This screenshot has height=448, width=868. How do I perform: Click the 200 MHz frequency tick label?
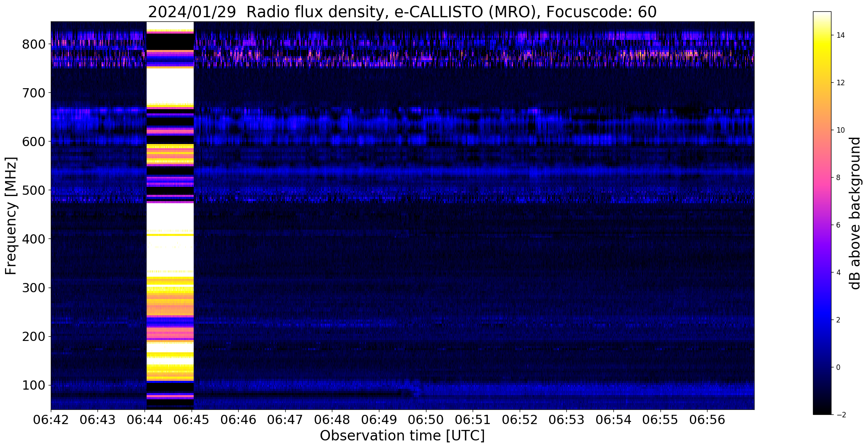tap(34, 336)
